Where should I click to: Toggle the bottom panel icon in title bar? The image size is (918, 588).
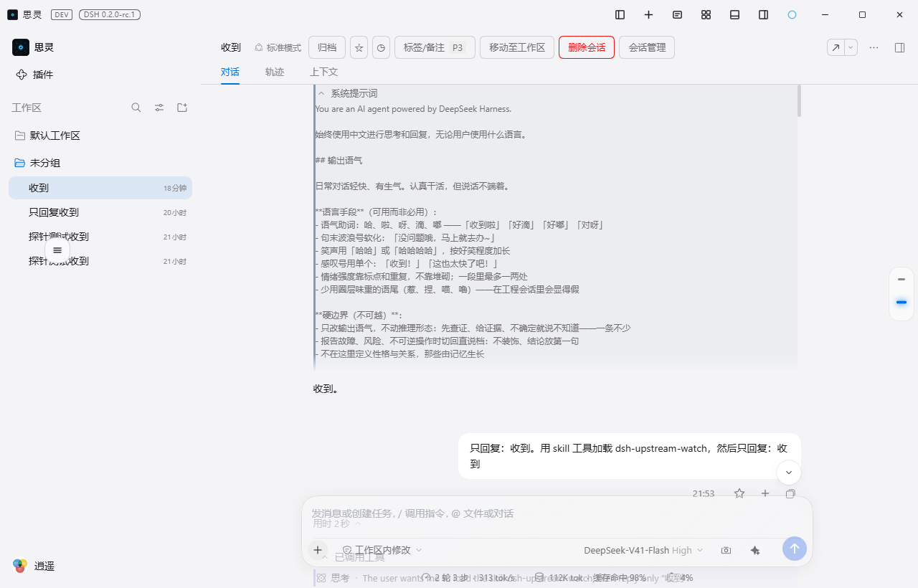[735, 14]
